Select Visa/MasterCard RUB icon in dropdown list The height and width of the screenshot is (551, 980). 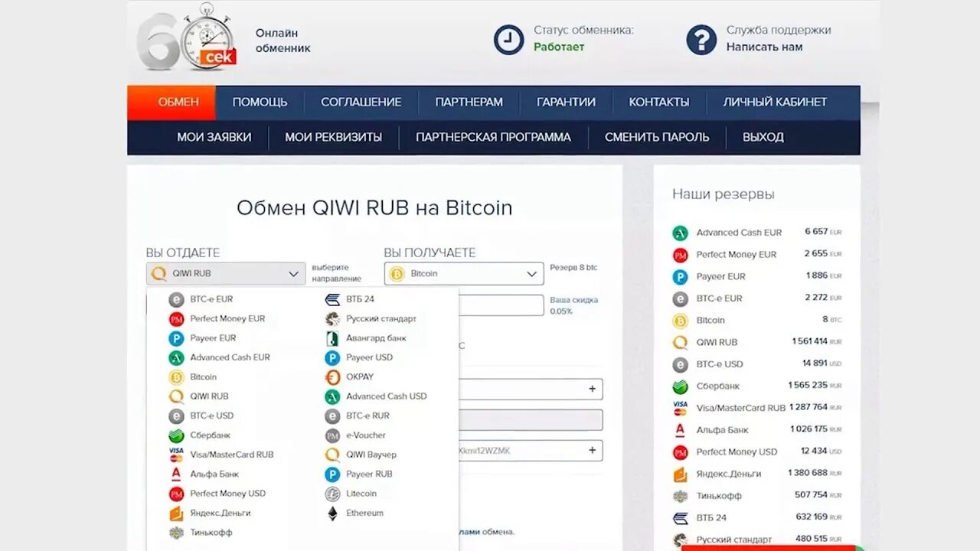[x=176, y=455]
